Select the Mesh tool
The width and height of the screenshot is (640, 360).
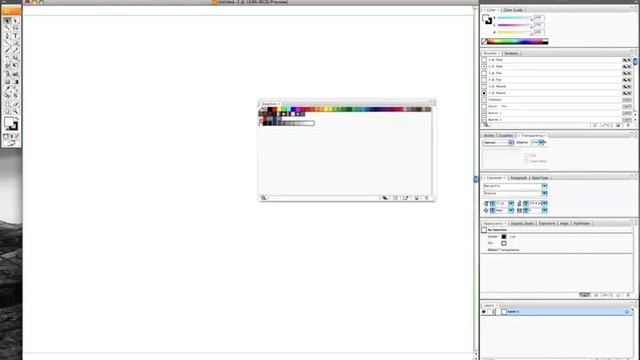click(x=7, y=81)
